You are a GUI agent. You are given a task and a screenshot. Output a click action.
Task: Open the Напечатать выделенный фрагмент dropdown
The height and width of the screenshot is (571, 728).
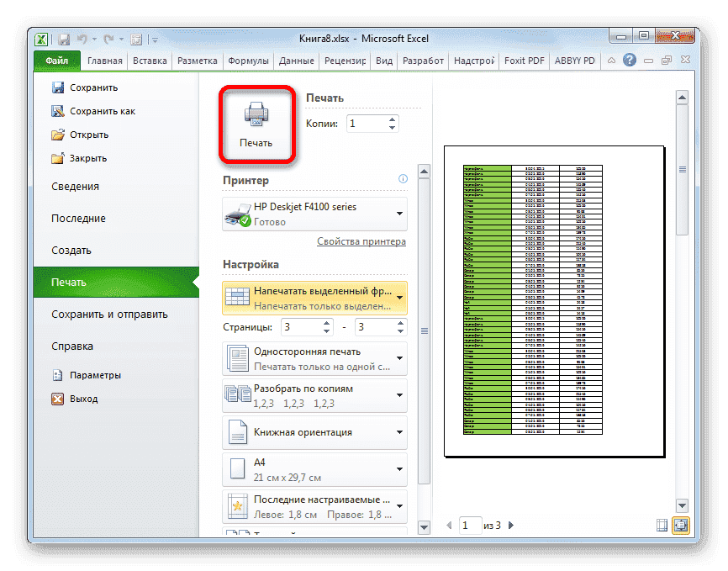pos(314,297)
